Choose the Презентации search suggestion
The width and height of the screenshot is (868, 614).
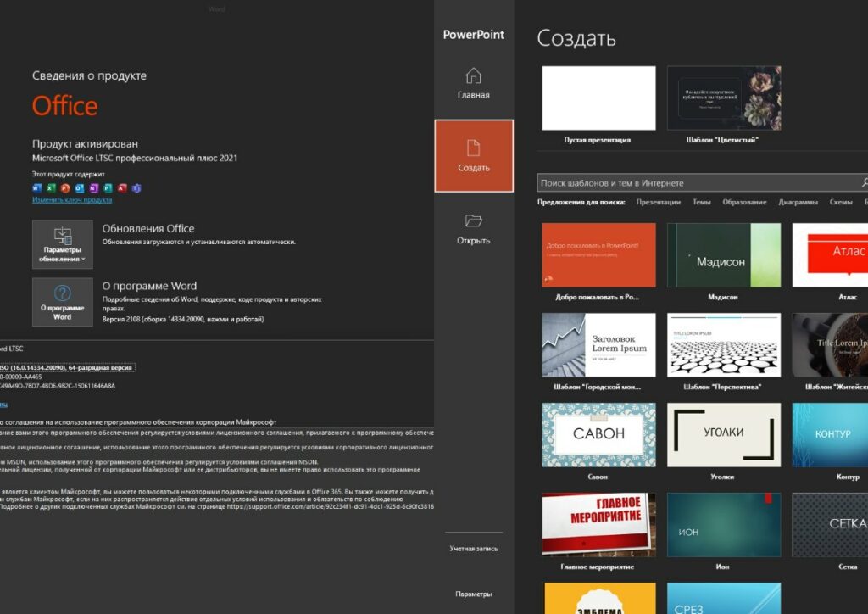pos(658,202)
